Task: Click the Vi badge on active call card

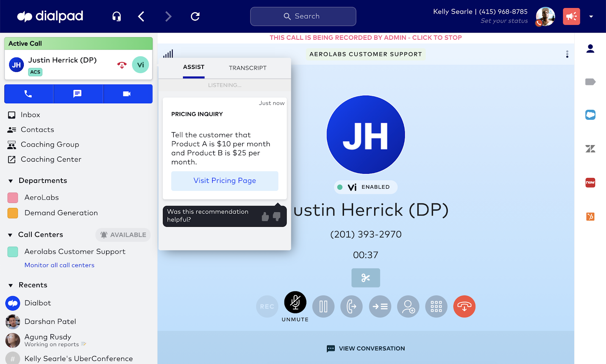Action: pyautogui.click(x=141, y=65)
